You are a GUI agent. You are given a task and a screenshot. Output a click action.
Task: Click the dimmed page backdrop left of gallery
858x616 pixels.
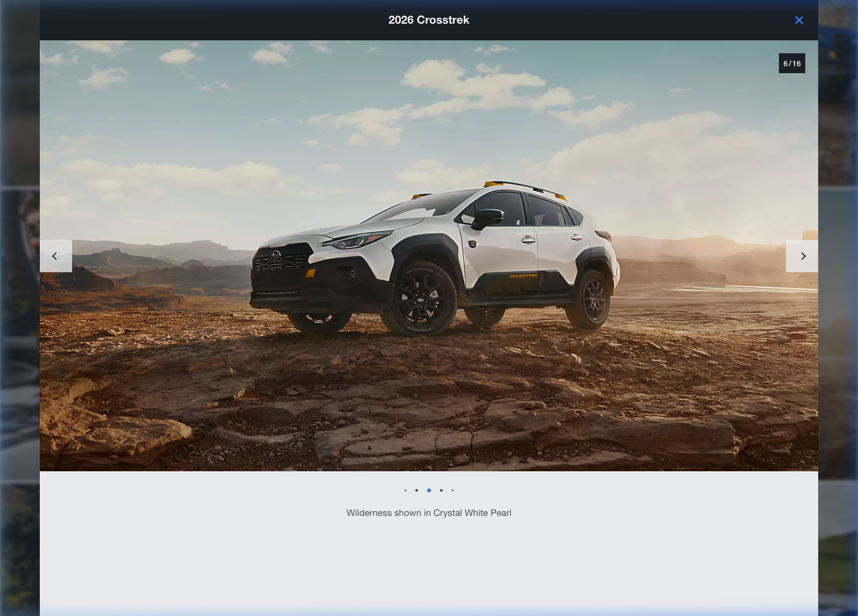19,323
